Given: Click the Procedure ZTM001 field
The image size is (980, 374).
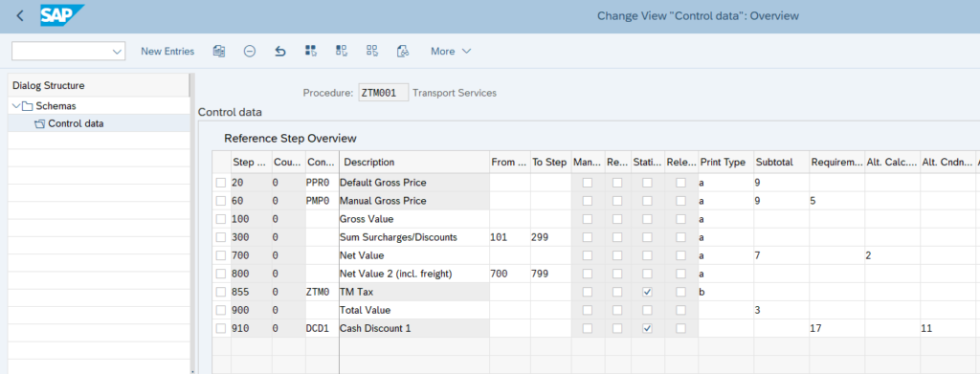Looking at the screenshot, I should pos(383,93).
